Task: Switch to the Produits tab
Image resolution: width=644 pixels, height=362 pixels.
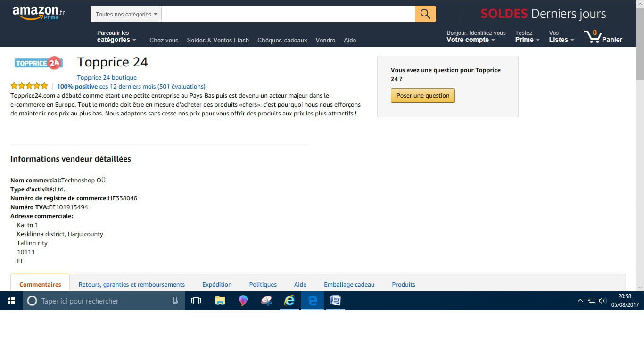Action: tap(404, 284)
